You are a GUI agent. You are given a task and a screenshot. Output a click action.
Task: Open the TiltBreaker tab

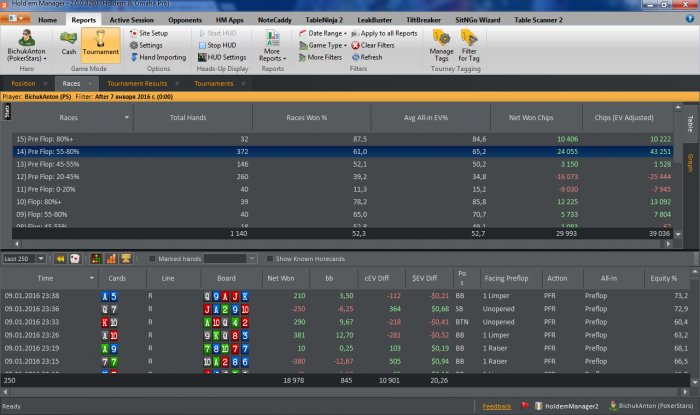click(423, 20)
